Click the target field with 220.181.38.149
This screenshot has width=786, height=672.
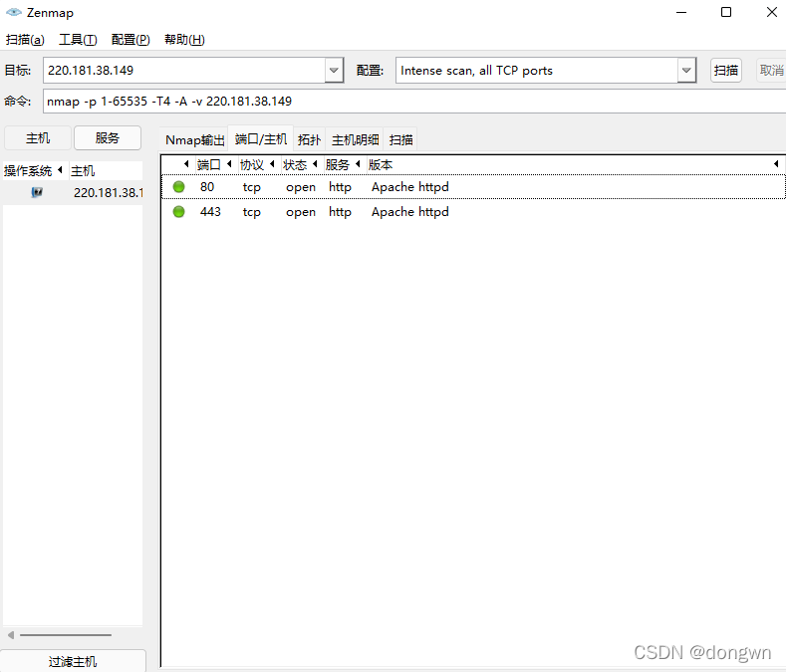click(184, 71)
